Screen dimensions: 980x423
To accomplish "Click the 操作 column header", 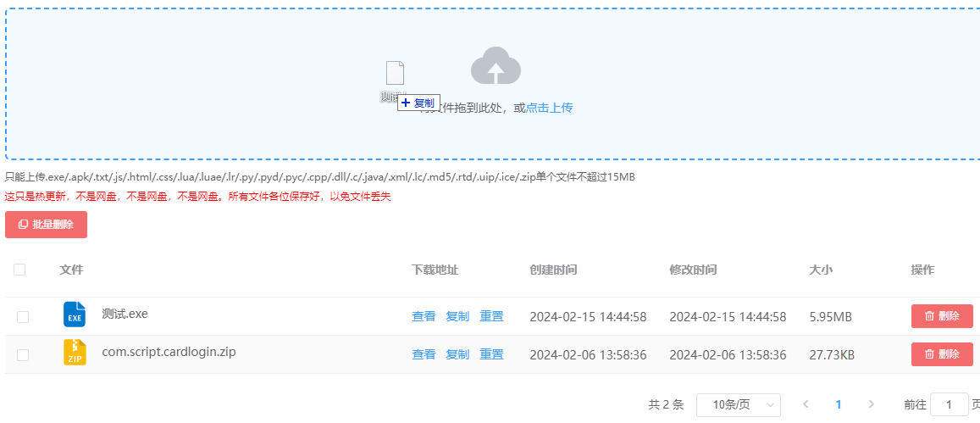I will [x=922, y=270].
